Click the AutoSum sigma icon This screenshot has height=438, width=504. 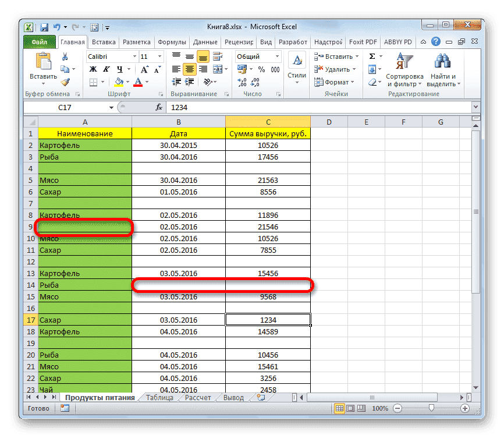click(x=371, y=56)
